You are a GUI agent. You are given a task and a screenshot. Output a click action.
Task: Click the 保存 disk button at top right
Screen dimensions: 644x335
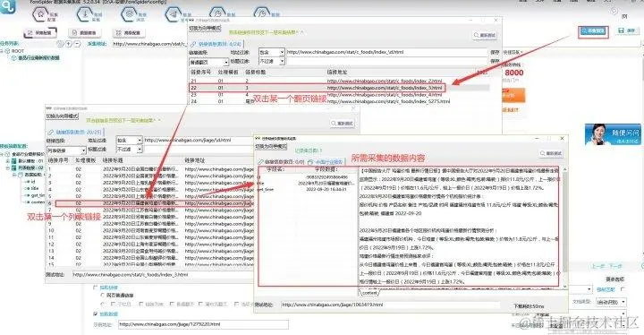pos(627,30)
